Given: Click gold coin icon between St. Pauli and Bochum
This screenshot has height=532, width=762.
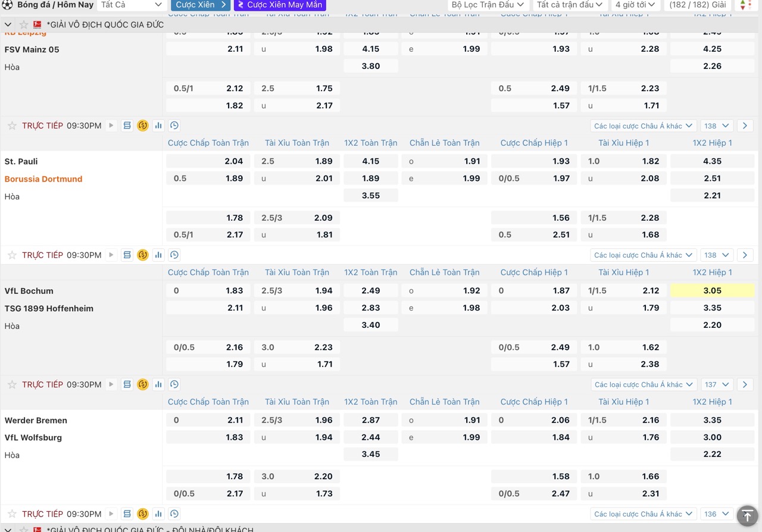Looking at the screenshot, I should [x=142, y=255].
